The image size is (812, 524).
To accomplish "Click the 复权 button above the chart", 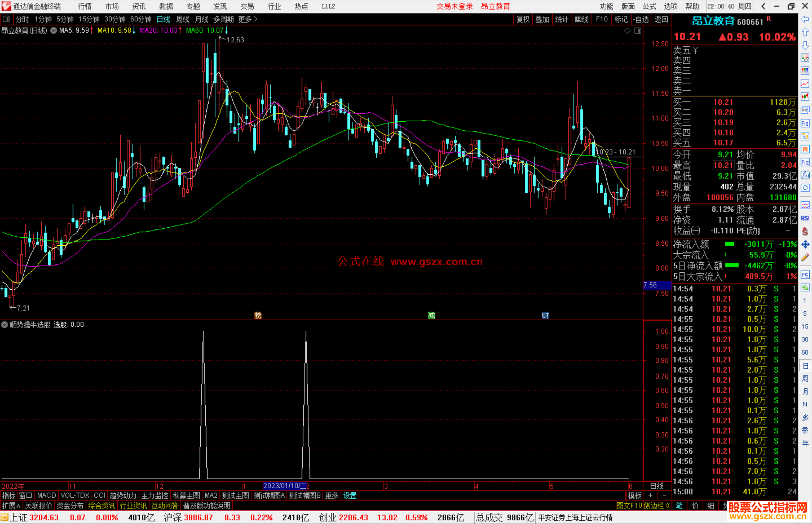I will pos(523,19).
